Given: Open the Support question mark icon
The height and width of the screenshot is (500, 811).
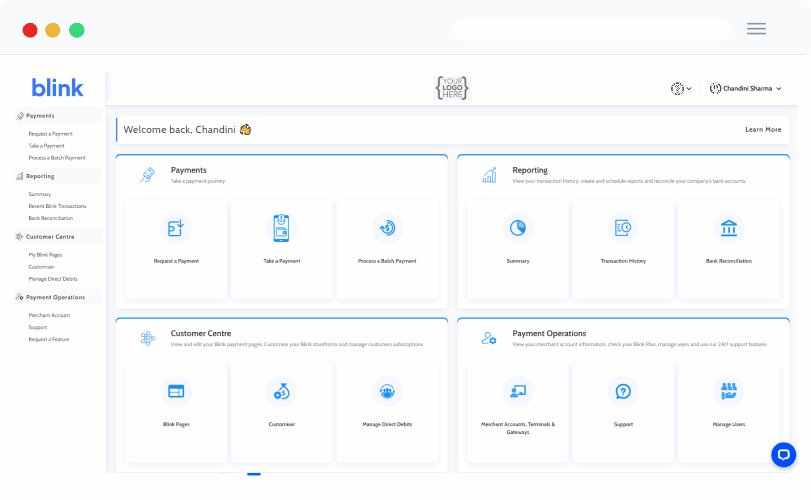Looking at the screenshot, I should coord(623,391).
